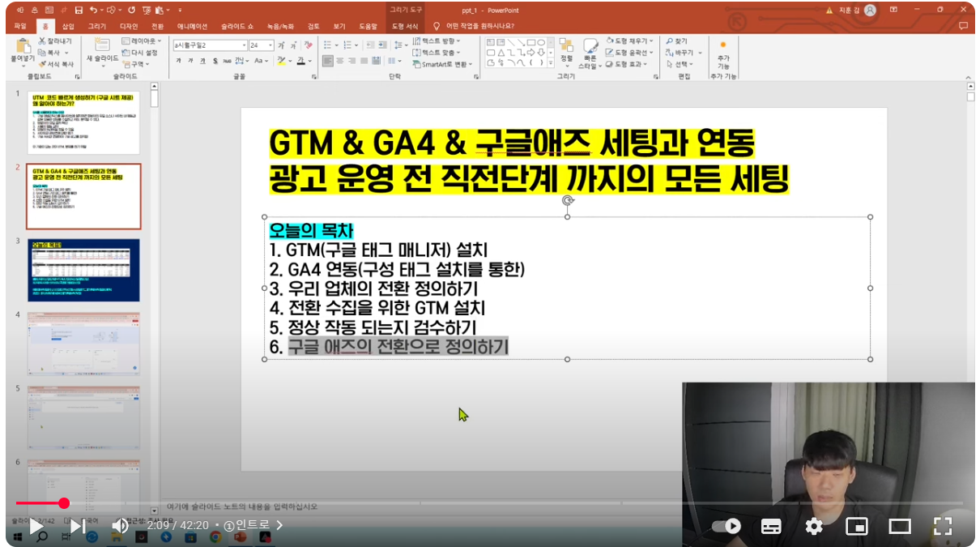980x547 pixels.
Task: Open Quick Styles (빠른 스타일)
Action: point(590,53)
